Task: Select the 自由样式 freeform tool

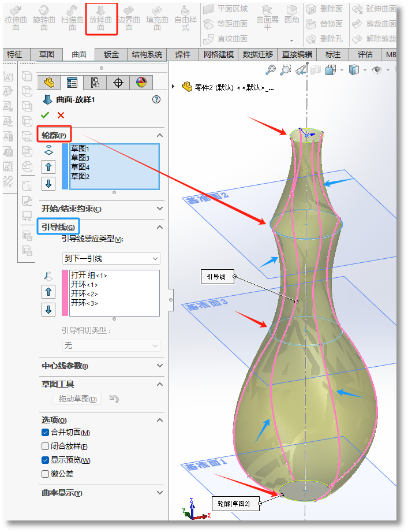Action: pos(185,19)
